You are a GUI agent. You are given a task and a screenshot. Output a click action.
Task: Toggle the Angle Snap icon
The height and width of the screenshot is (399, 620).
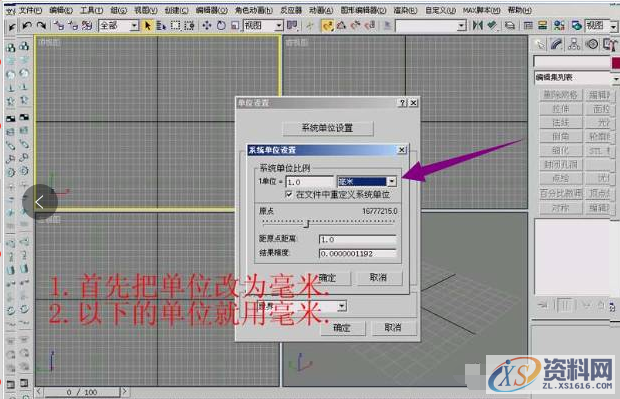(x=341, y=26)
